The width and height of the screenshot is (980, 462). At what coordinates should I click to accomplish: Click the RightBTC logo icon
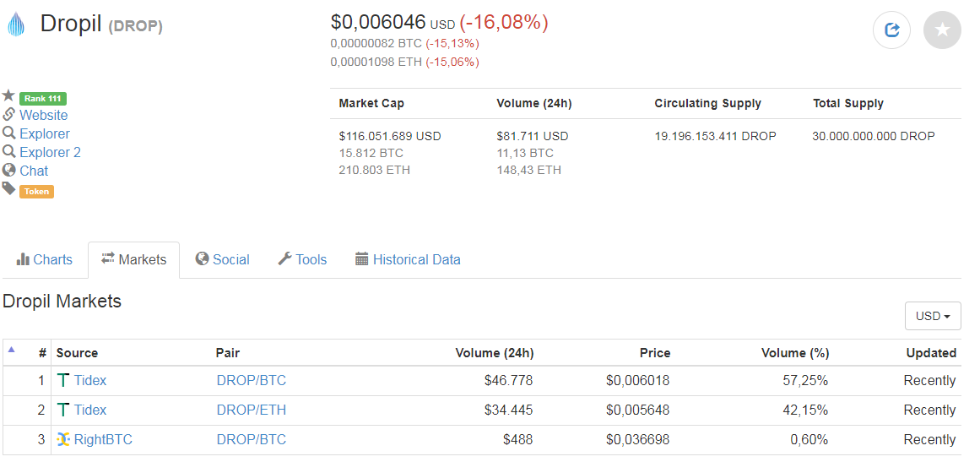tap(63, 439)
